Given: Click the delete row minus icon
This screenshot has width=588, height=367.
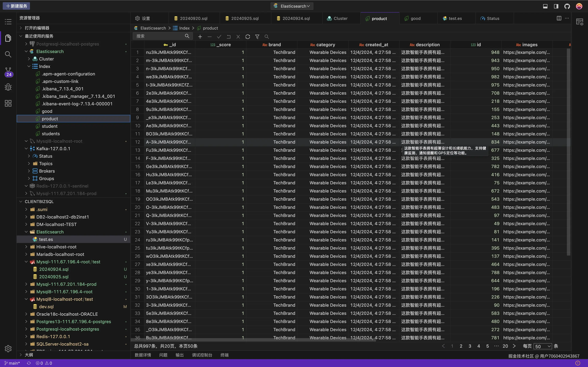Looking at the screenshot, I should click(209, 37).
